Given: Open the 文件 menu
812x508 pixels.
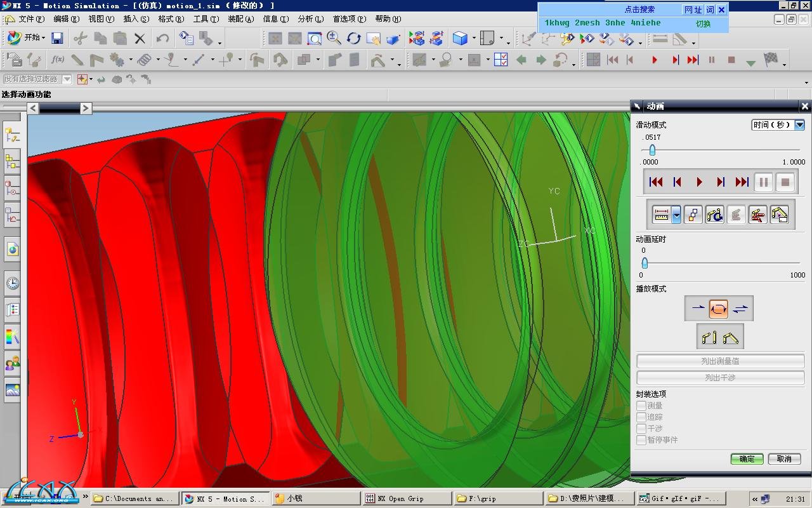Looking at the screenshot, I should [x=31, y=19].
